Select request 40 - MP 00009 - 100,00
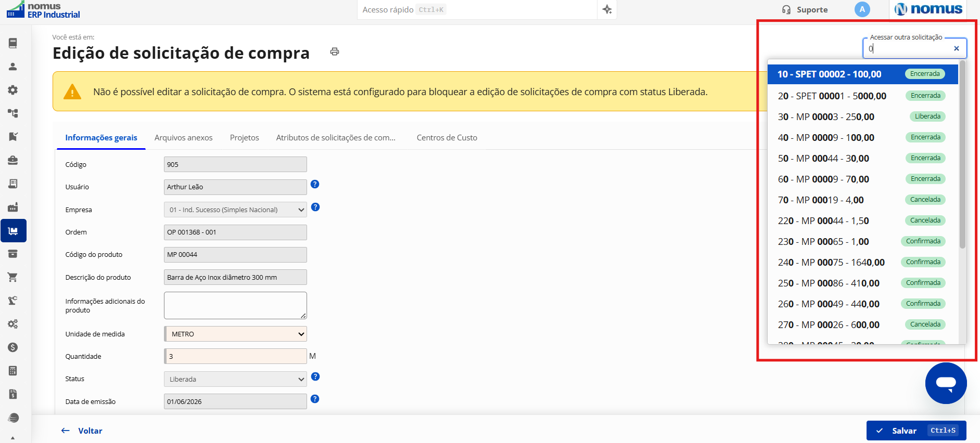 tap(862, 137)
